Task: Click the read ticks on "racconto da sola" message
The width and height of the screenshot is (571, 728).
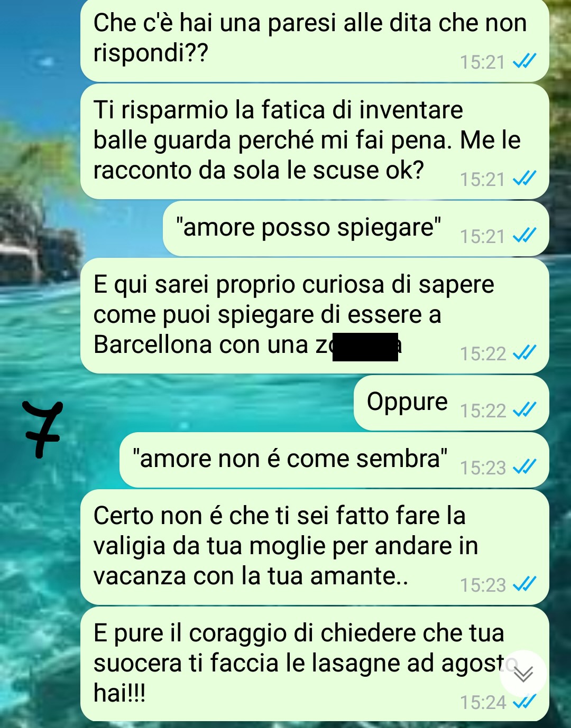Action: coord(525,178)
